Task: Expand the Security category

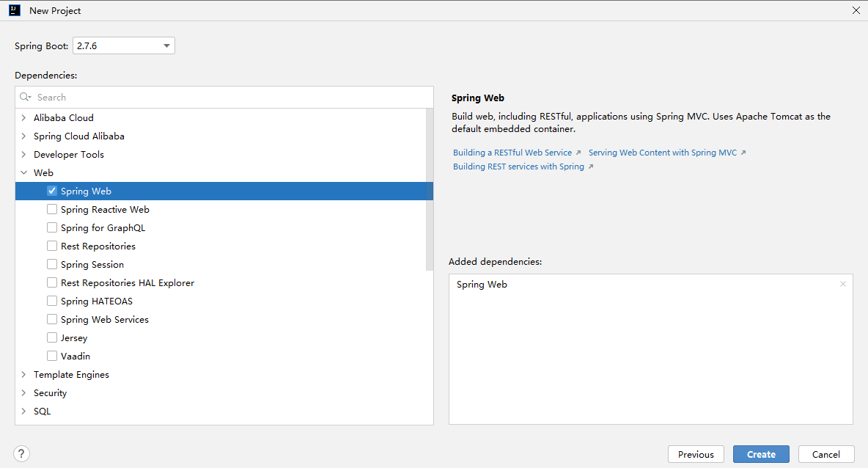Action: pos(23,392)
